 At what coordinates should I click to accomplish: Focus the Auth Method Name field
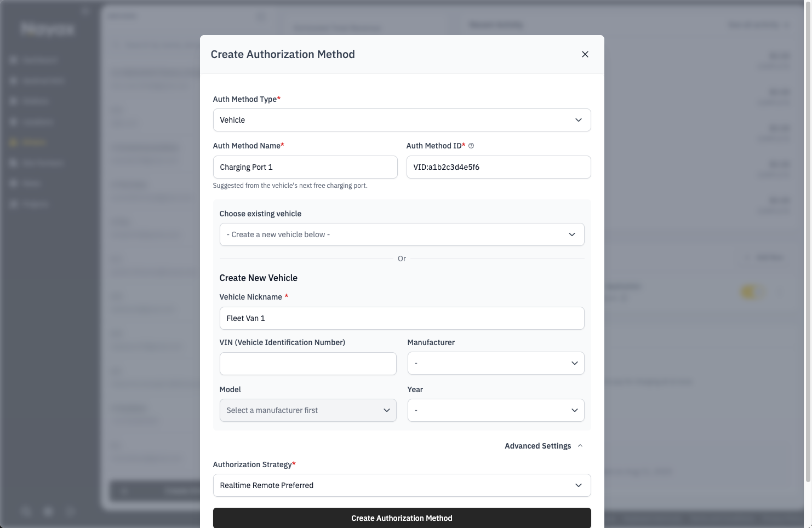[x=305, y=167]
